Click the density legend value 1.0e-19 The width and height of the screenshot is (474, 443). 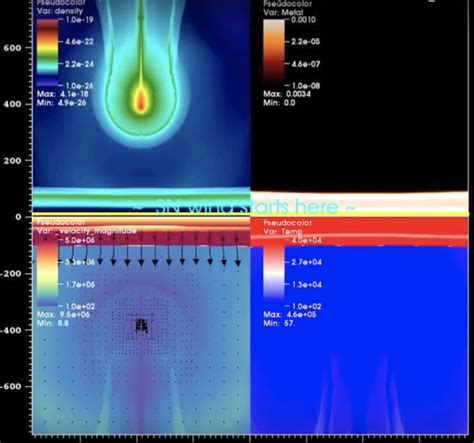tap(80, 19)
